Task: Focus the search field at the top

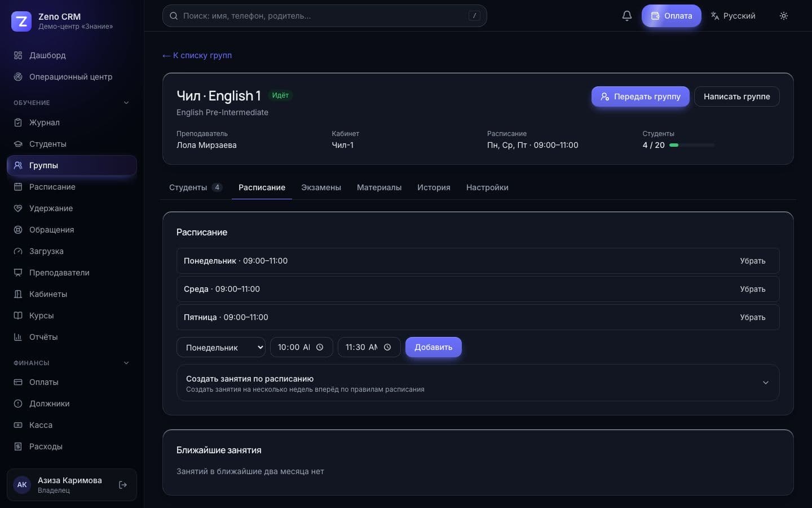Action: click(324, 16)
